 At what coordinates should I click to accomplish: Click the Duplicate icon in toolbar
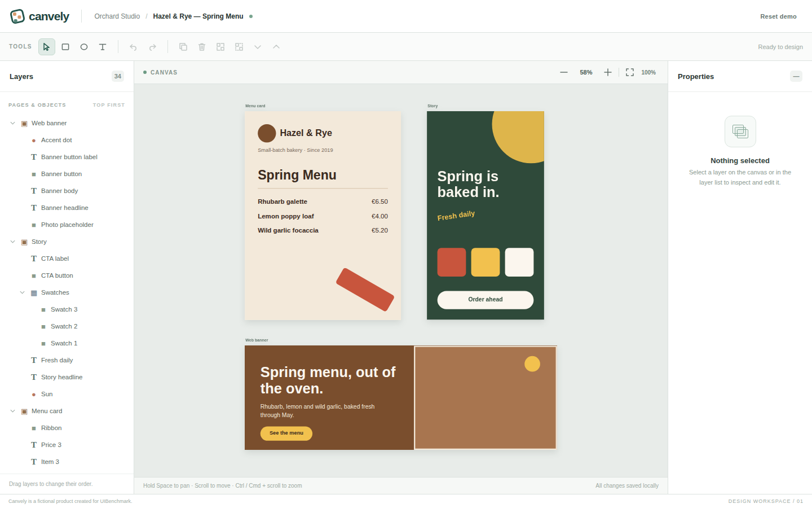183,47
